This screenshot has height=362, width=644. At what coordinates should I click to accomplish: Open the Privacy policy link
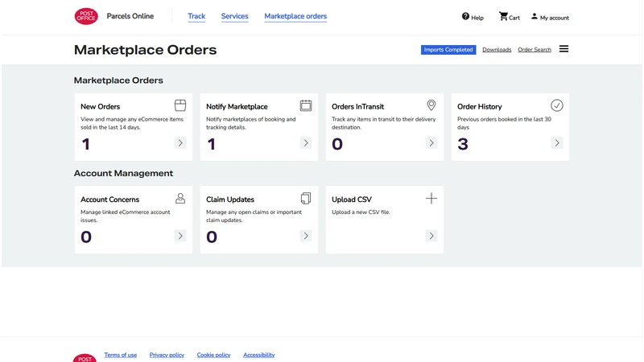coord(167,355)
